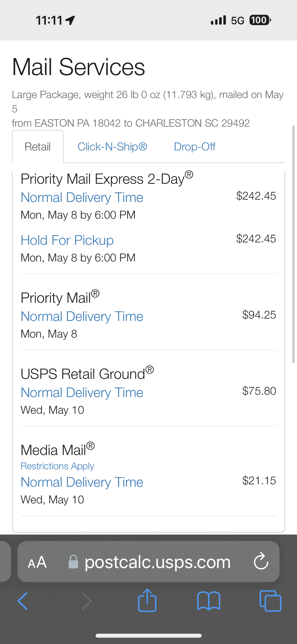
Task: Open Media Mail Restrictions Apply link
Action: coord(57,466)
